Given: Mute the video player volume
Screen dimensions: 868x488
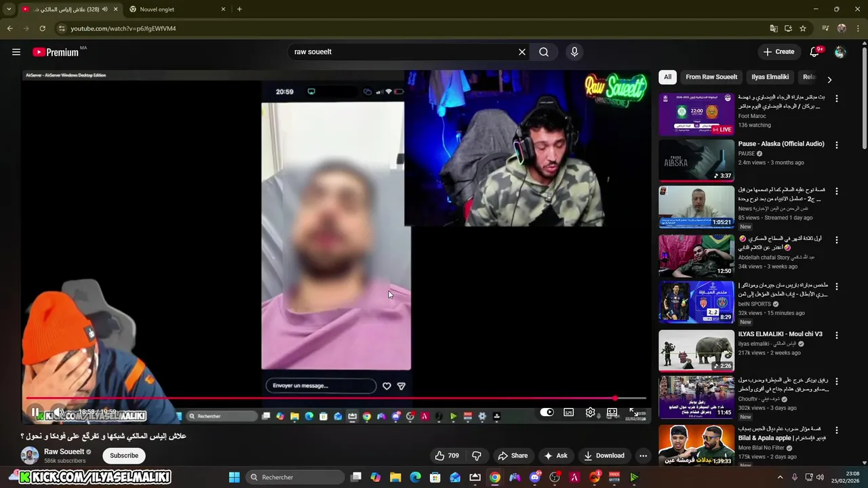Looking at the screenshot, I should tap(60, 412).
